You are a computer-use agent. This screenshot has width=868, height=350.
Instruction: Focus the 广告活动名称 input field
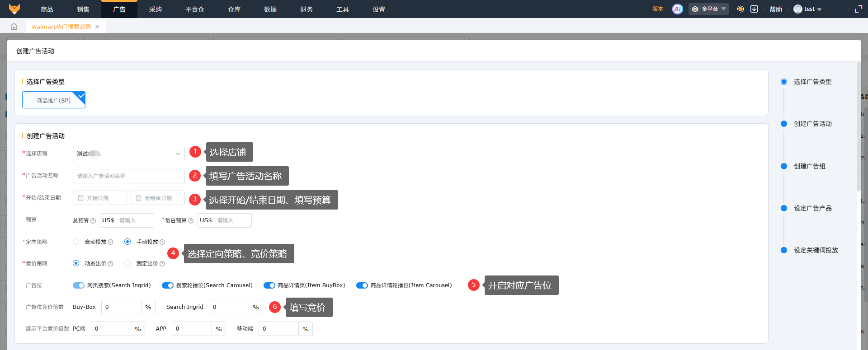click(x=129, y=176)
